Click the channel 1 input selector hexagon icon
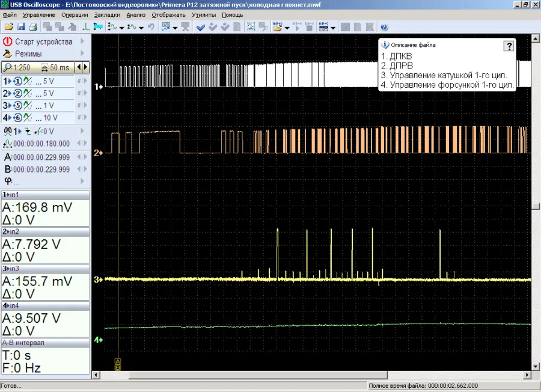The width and height of the screenshot is (541, 392). (17, 81)
